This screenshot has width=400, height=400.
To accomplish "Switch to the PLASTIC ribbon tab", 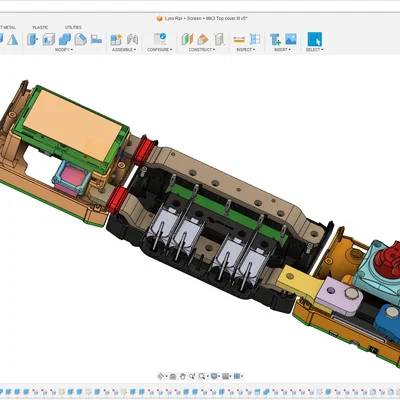I will [40, 27].
